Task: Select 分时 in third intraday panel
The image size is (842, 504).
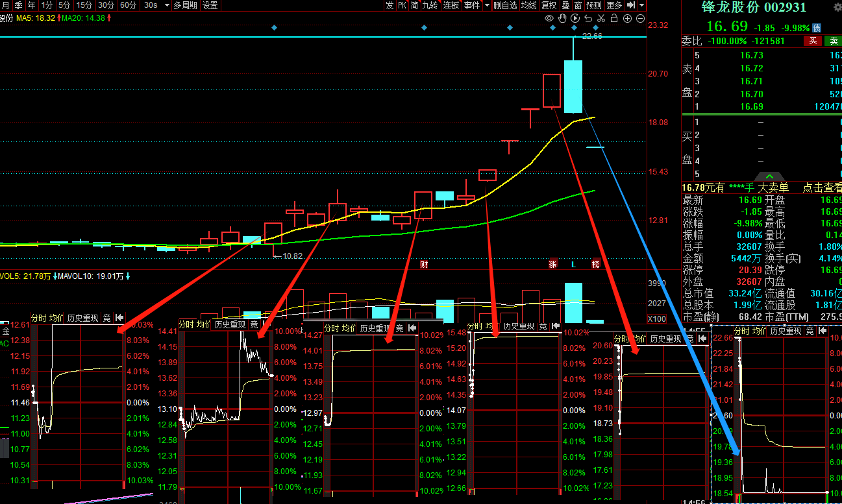Action: pos(331,328)
